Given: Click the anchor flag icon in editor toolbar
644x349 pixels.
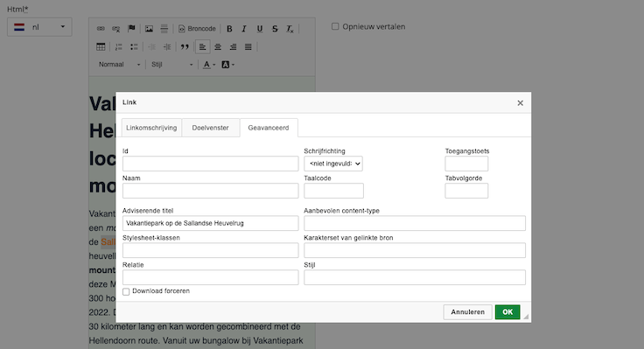Looking at the screenshot, I should coord(131,29).
